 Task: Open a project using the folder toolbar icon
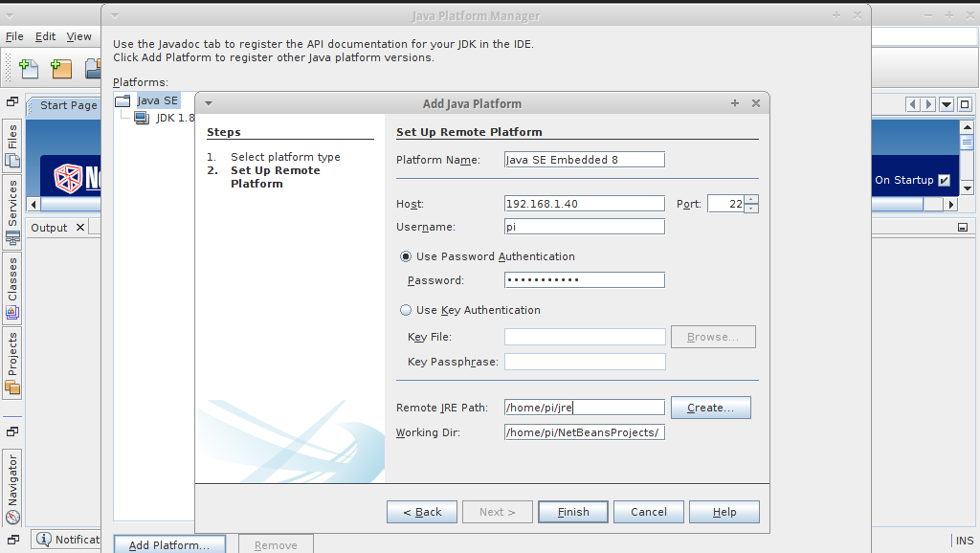pyautogui.click(x=93, y=69)
